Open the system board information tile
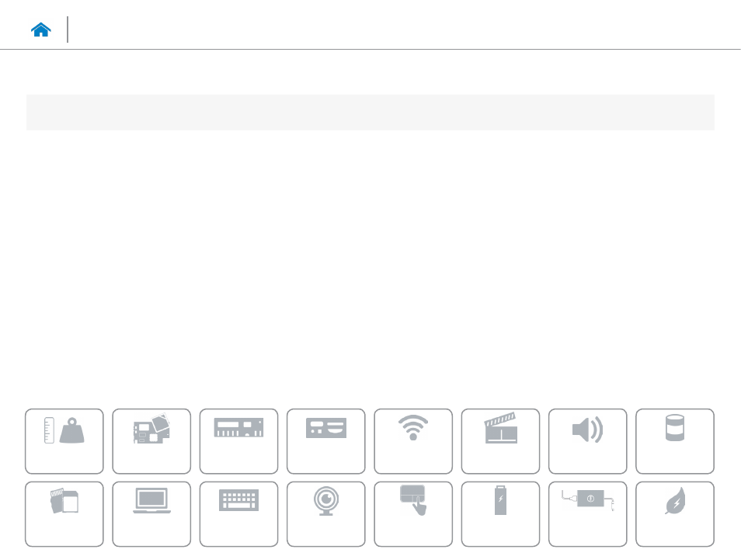Viewport: 741px width, 560px height. 151,441
